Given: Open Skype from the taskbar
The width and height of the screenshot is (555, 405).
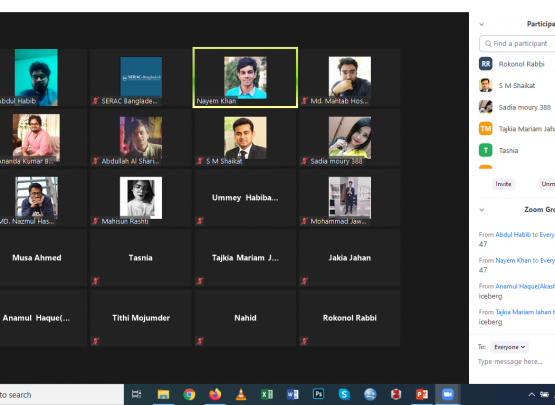Looking at the screenshot, I should pos(344,394).
